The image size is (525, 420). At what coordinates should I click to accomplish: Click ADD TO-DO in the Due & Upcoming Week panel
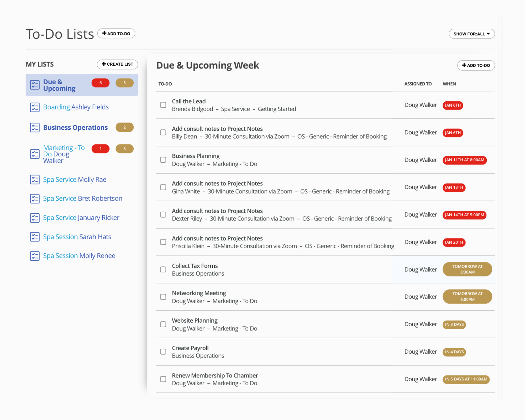coord(476,65)
